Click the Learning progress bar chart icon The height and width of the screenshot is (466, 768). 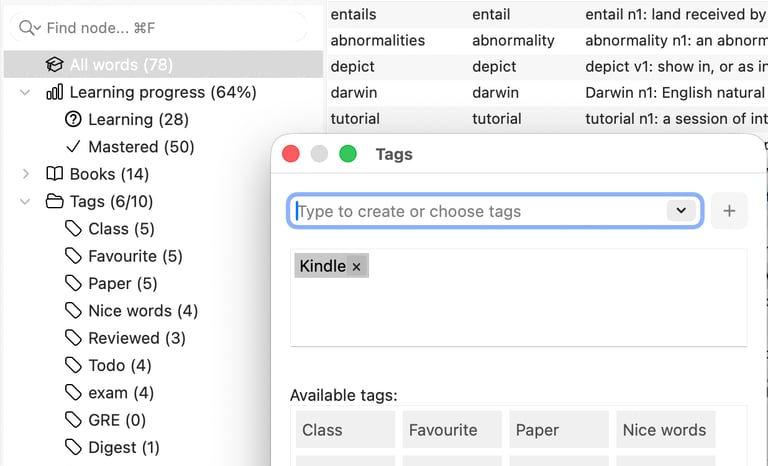click(54, 92)
